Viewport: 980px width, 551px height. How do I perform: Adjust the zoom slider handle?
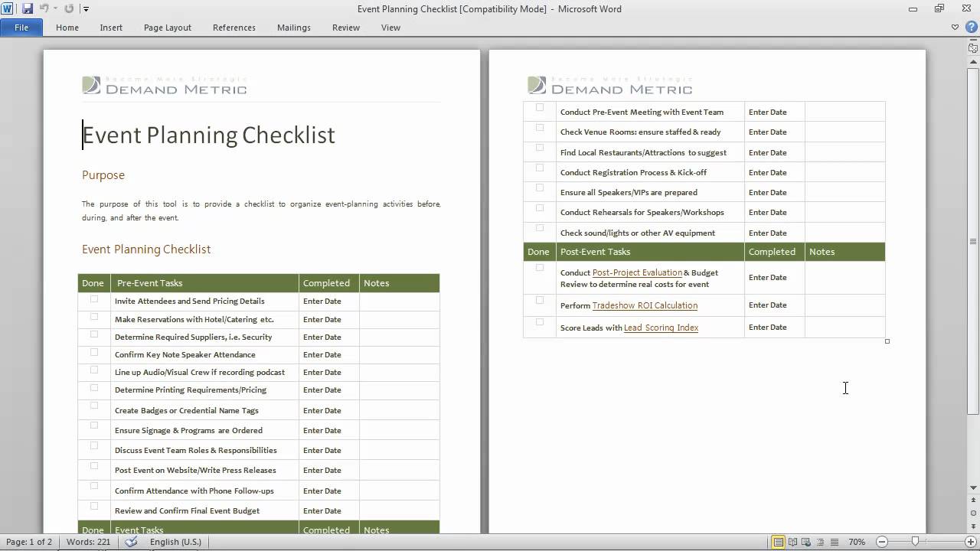[915, 542]
